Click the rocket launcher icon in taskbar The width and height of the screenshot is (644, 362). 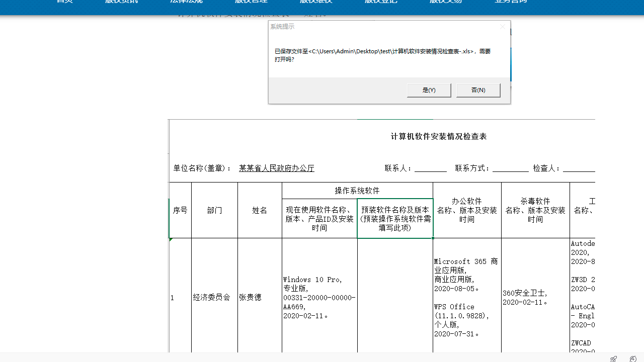pyautogui.click(x=613, y=358)
